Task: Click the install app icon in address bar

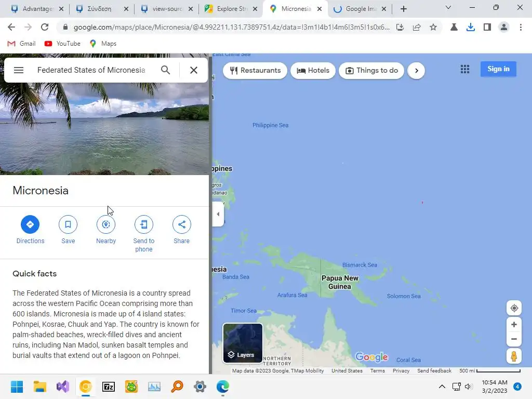Action: click(x=400, y=27)
